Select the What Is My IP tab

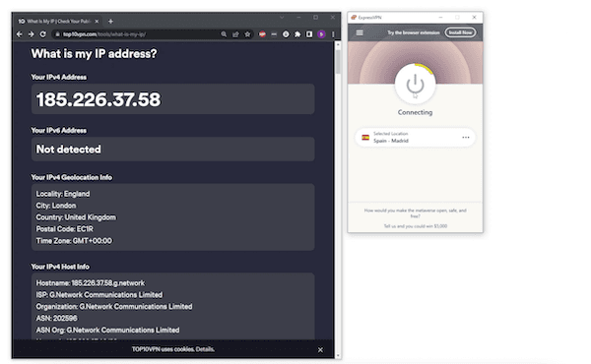(x=58, y=22)
